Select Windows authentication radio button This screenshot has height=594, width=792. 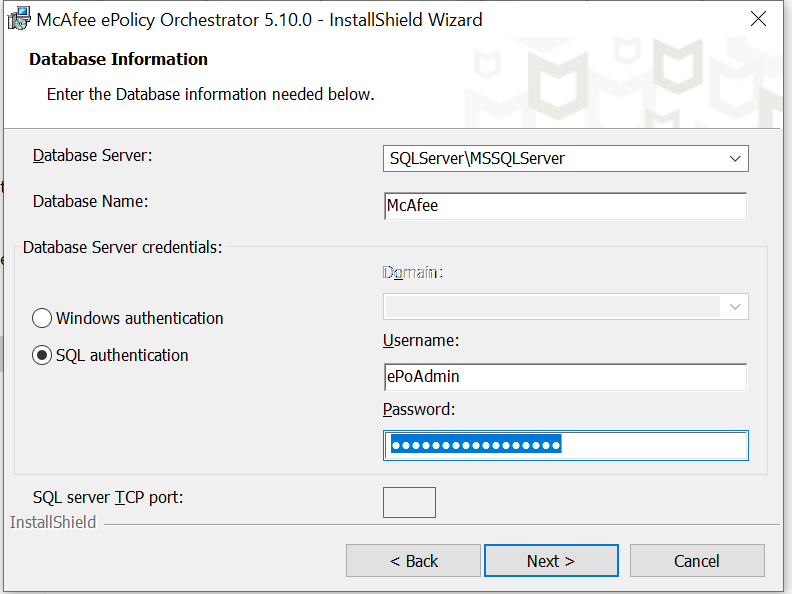42,318
